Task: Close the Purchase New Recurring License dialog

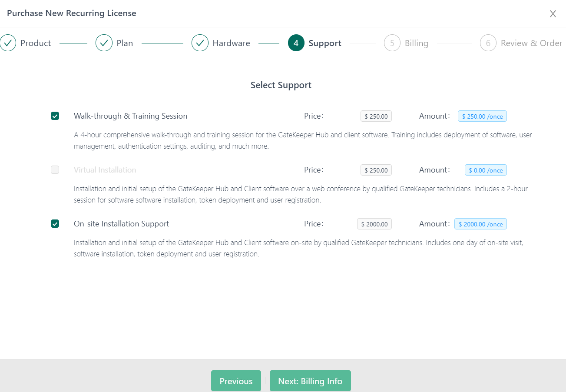Action: coord(553,14)
